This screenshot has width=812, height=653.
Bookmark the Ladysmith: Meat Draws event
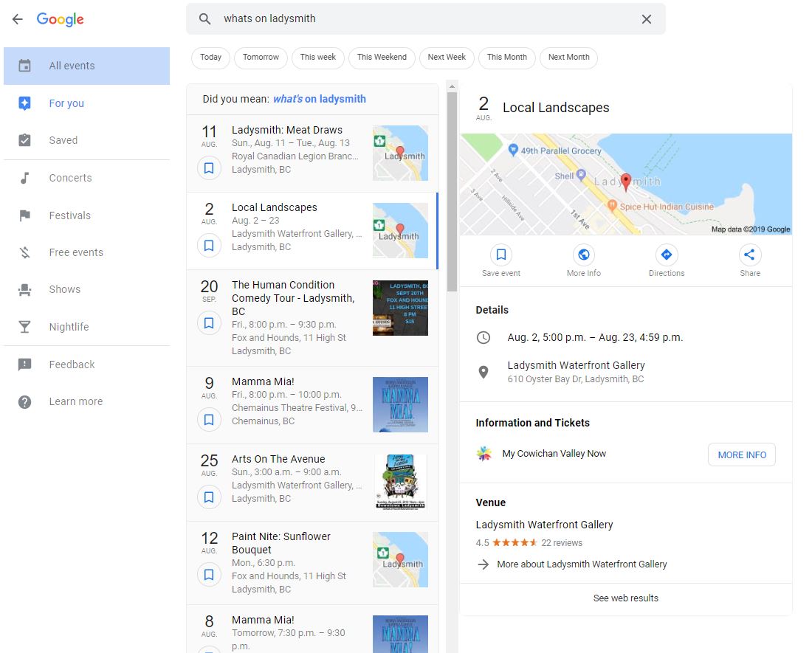209,168
